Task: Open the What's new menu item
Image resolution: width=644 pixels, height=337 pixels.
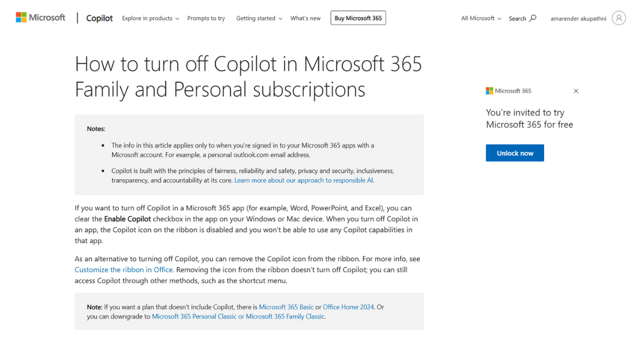Action: point(305,18)
